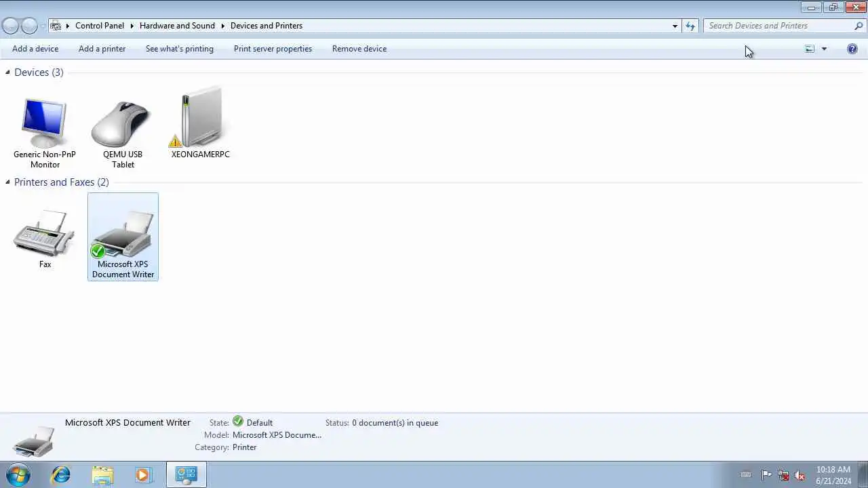
Task: Click Add a printer in toolbar
Action: coord(102,49)
